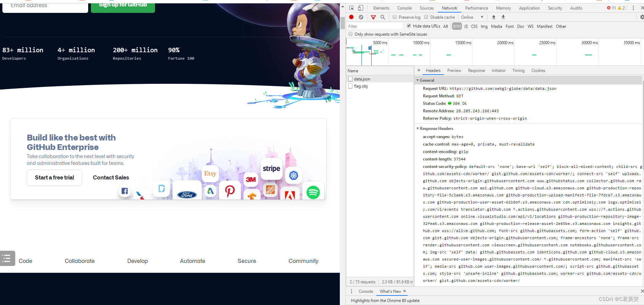Toggle the red filter funnel icon
644x305 pixels.
[373, 17]
